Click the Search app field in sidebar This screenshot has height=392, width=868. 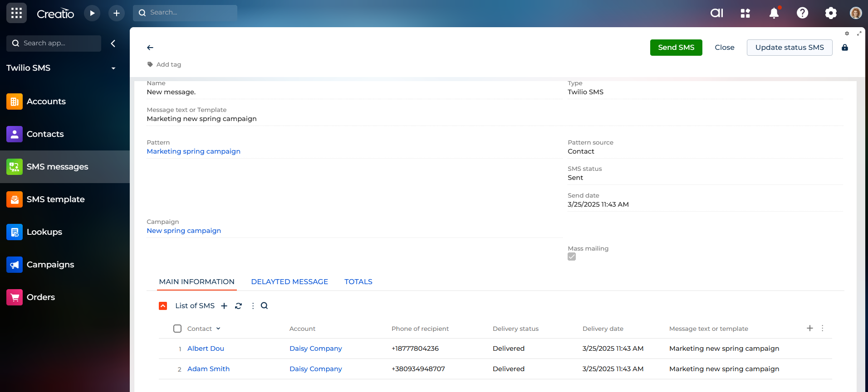[x=54, y=44]
